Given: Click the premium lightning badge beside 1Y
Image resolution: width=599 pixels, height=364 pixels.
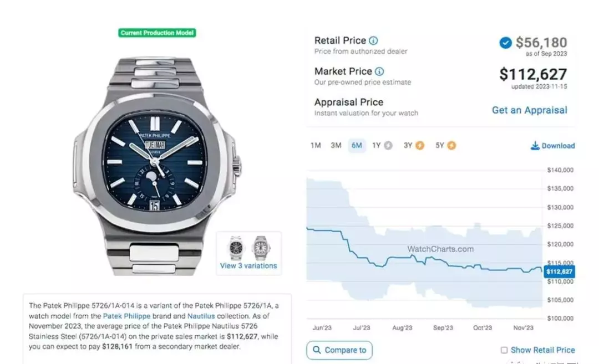Looking at the screenshot, I should pos(388,145).
